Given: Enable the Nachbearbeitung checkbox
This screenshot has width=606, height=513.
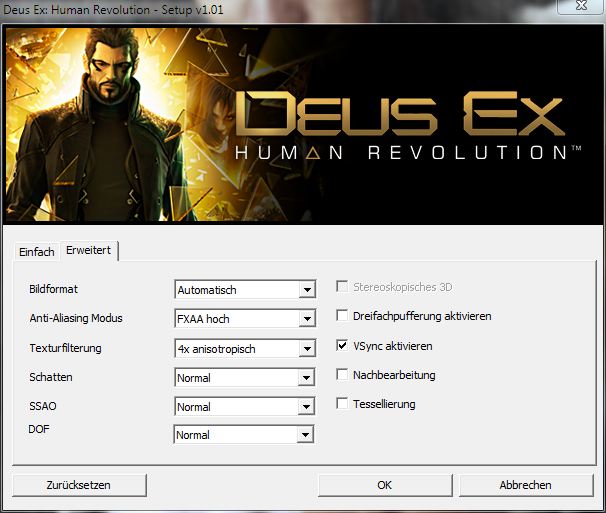Looking at the screenshot, I should (342, 375).
